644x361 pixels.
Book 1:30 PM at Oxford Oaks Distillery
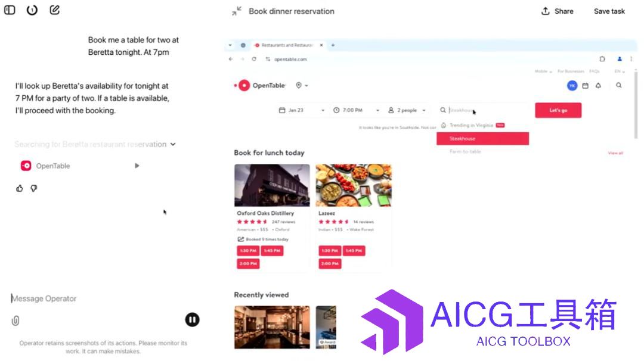coord(248,251)
